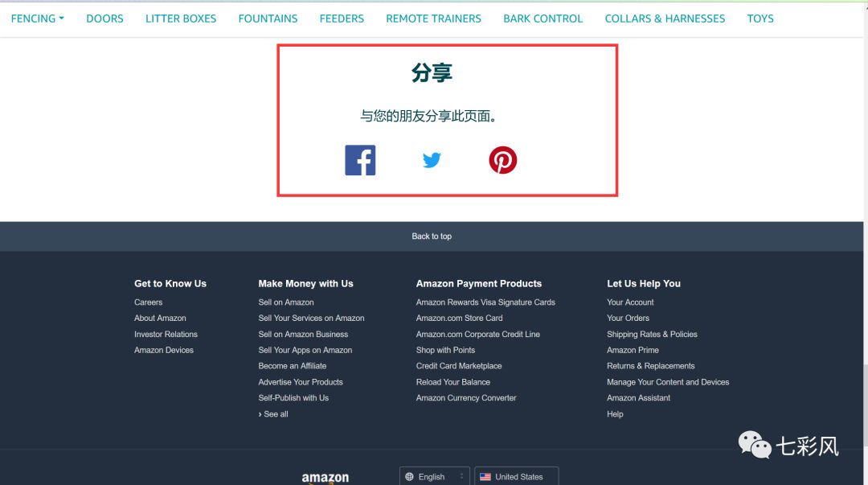Click 'Amazon Payment Products' heading
The width and height of the screenshot is (868, 485).
click(x=479, y=283)
